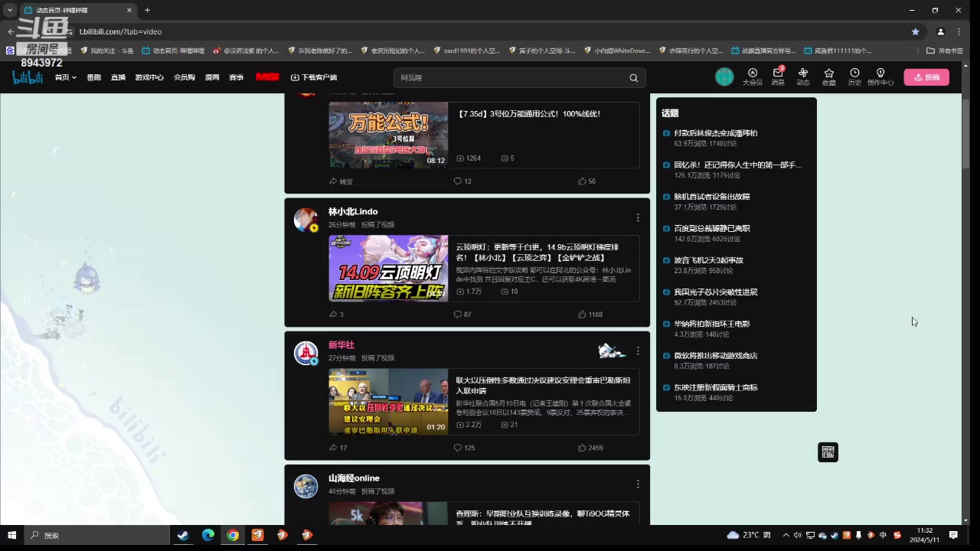
Task: Open the 动态 feed icon
Action: [803, 77]
